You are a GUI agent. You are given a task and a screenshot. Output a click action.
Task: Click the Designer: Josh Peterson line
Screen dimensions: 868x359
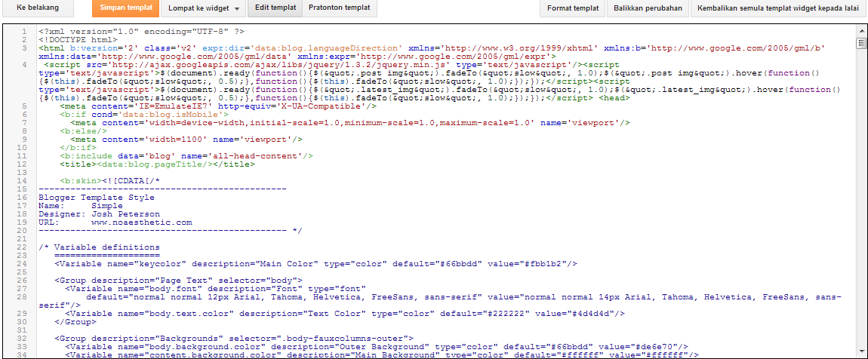pos(99,214)
